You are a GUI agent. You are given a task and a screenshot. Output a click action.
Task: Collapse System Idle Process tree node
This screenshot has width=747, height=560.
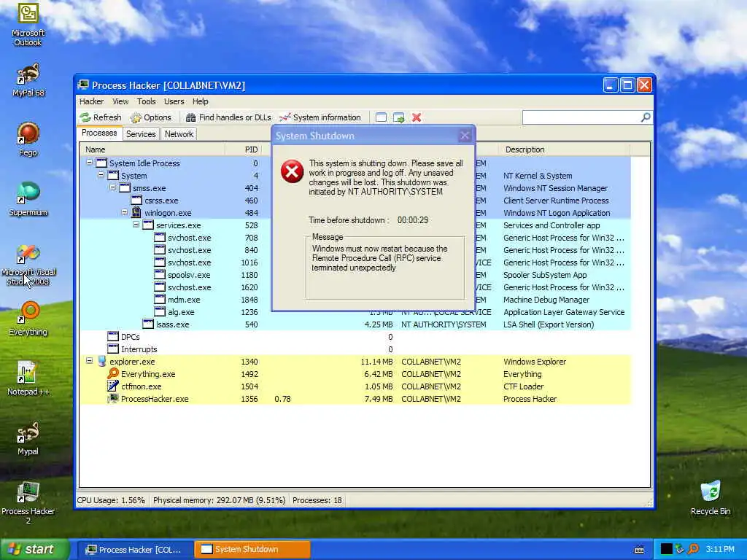(89, 163)
